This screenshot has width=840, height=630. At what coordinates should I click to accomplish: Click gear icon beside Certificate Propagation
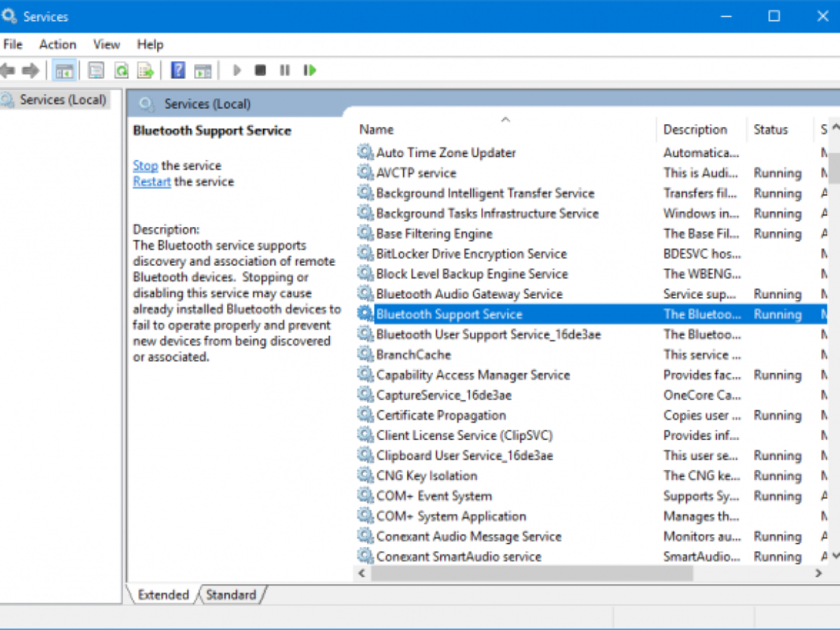tap(365, 416)
